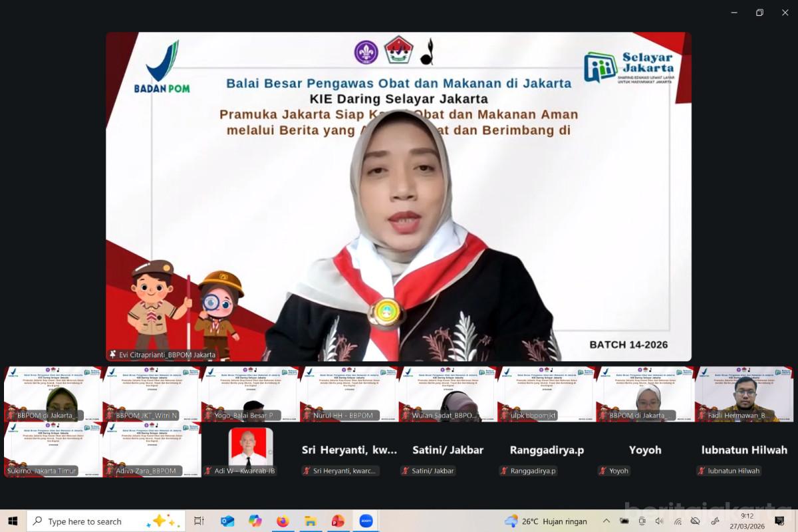Expand hidden icons in the system tray
Image resolution: width=798 pixels, height=532 pixels.
(x=606, y=521)
